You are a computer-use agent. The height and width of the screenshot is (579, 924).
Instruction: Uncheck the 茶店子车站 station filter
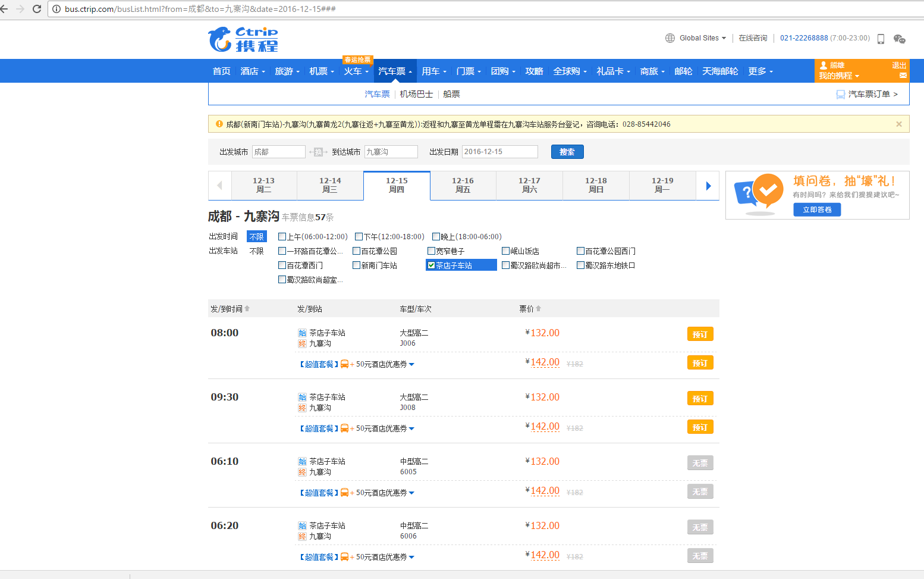tap(431, 265)
